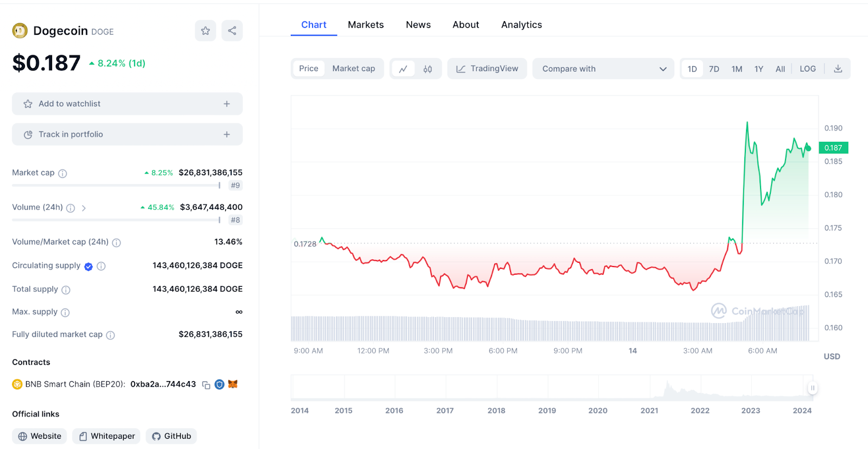Open the Compare with dropdown

603,69
